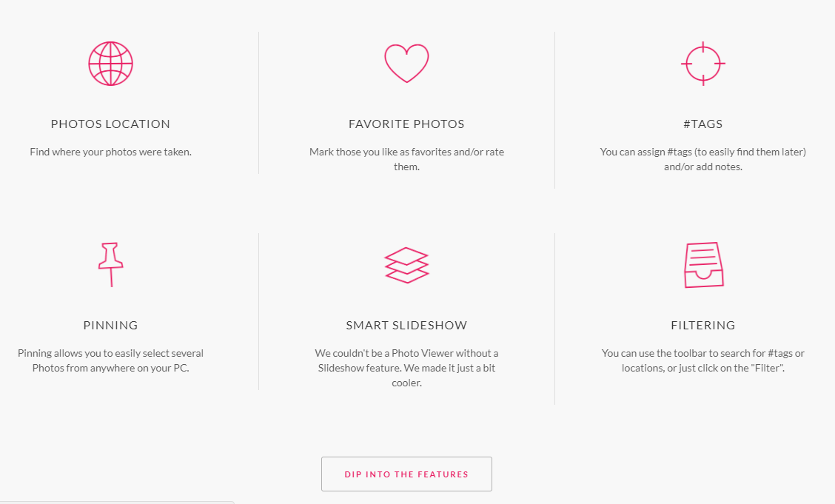
Task: Click the "We couldn't be a Photo Viewer" text
Action: (x=406, y=368)
